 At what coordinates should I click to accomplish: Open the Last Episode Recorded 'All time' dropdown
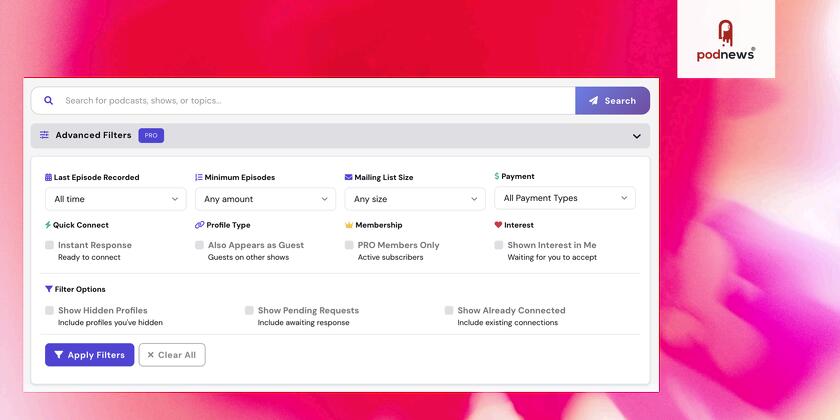click(x=116, y=199)
